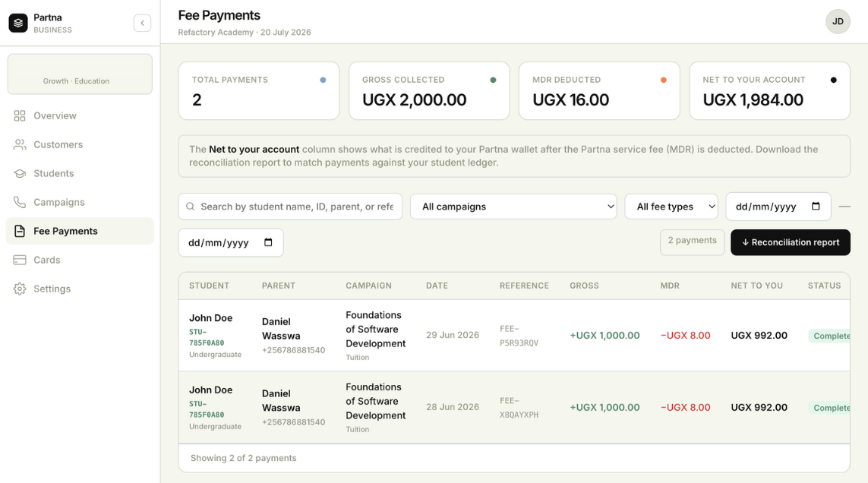Click the DATE column header
868x483 pixels.
[437, 286]
